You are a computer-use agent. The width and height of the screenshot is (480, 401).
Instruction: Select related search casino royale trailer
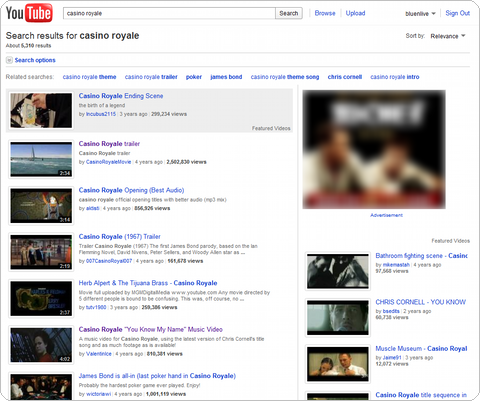coord(151,77)
